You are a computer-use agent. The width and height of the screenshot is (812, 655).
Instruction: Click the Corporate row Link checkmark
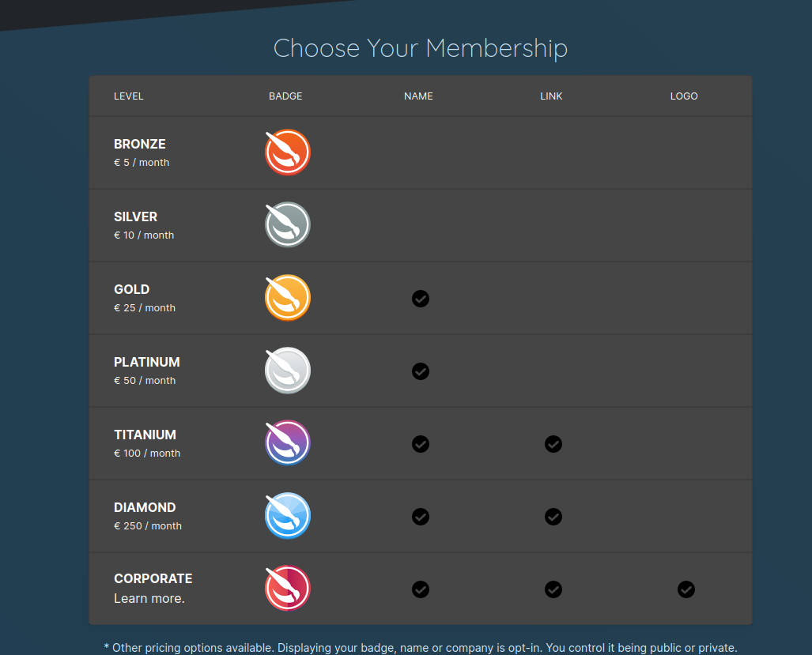(x=553, y=589)
